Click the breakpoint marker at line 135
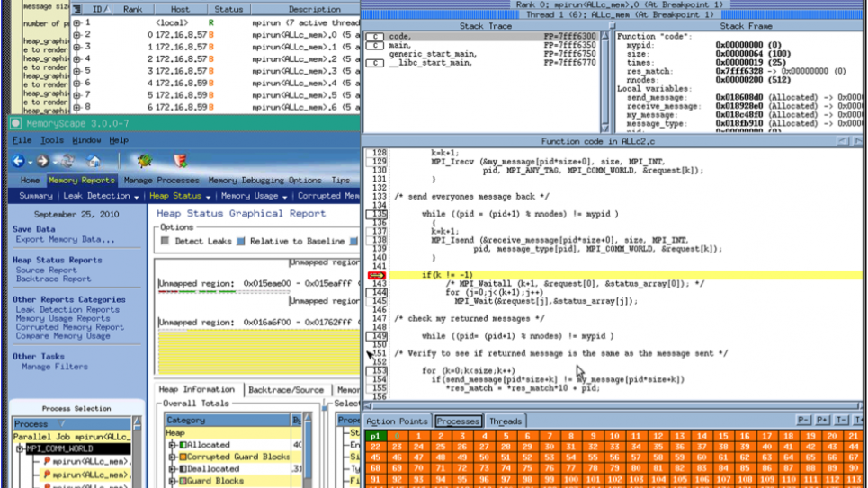This screenshot has width=868, height=488. point(378,214)
